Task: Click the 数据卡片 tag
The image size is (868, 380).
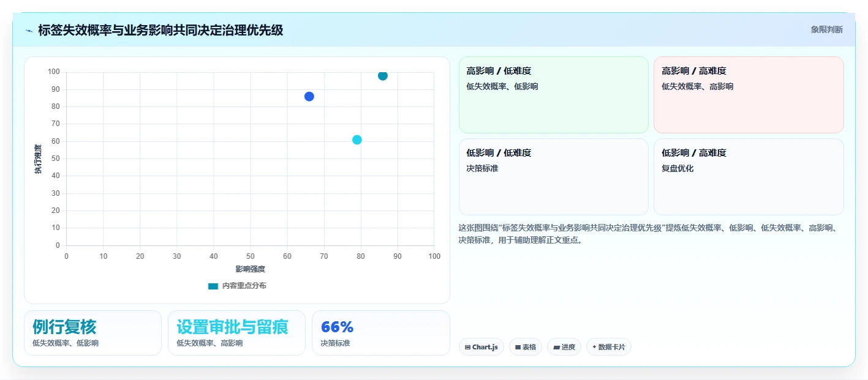Action: coord(609,347)
